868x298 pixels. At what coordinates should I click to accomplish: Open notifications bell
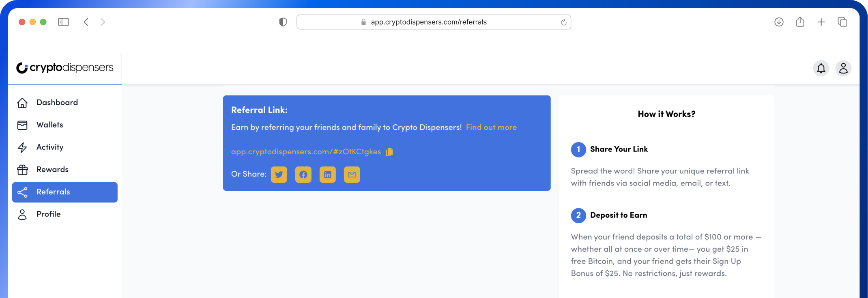pos(821,68)
